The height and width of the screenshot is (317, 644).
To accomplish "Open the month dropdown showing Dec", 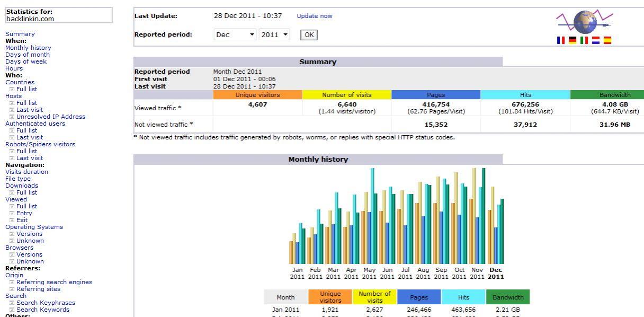I will (x=235, y=35).
